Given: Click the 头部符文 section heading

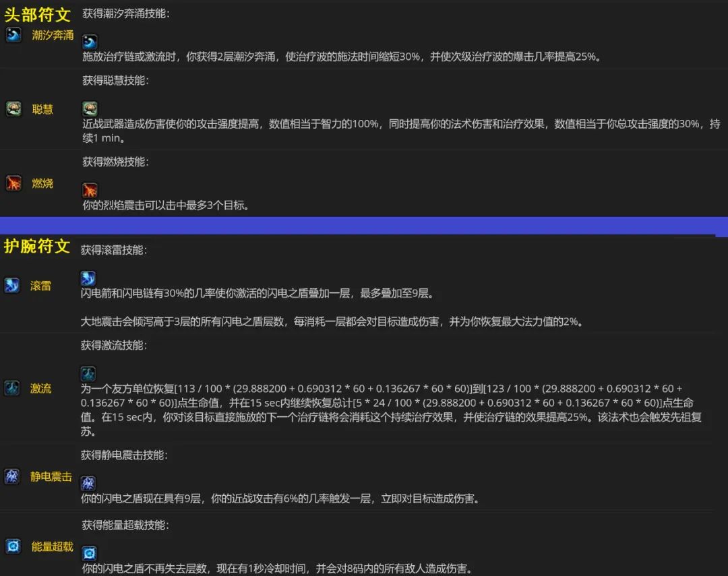Looking at the screenshot, I should [37, 15].
